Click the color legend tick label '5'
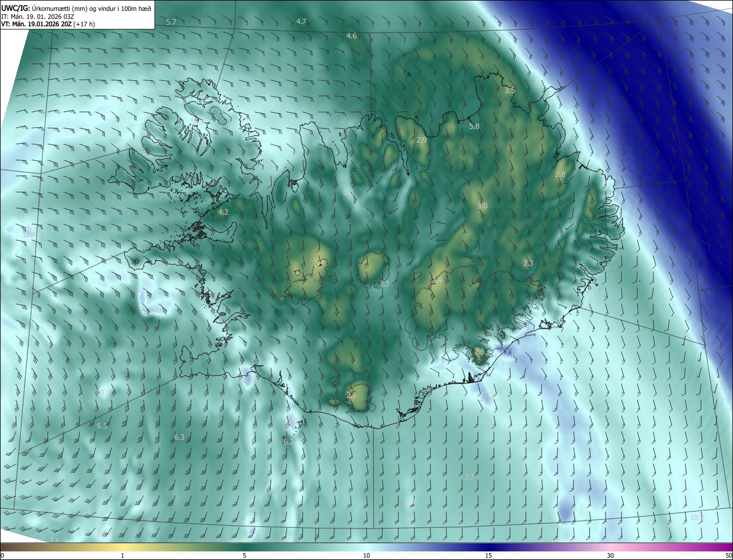733x560 pixels. pos(245,556)
